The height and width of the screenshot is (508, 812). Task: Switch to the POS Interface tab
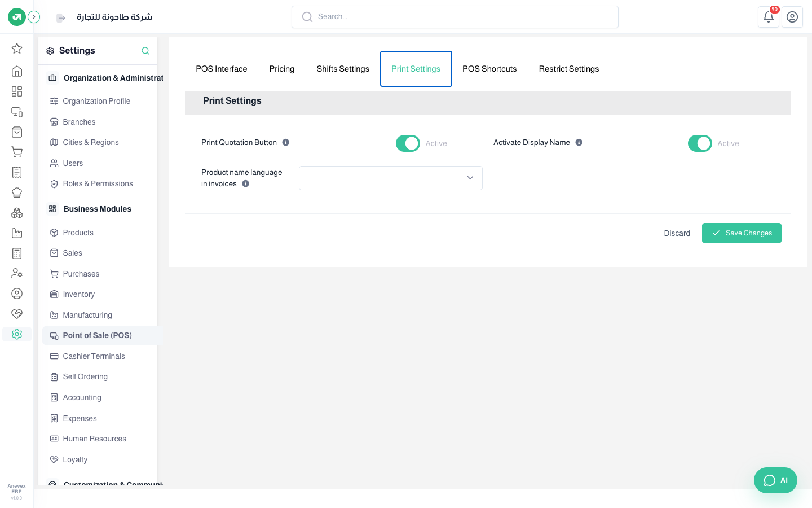[222, 69]
